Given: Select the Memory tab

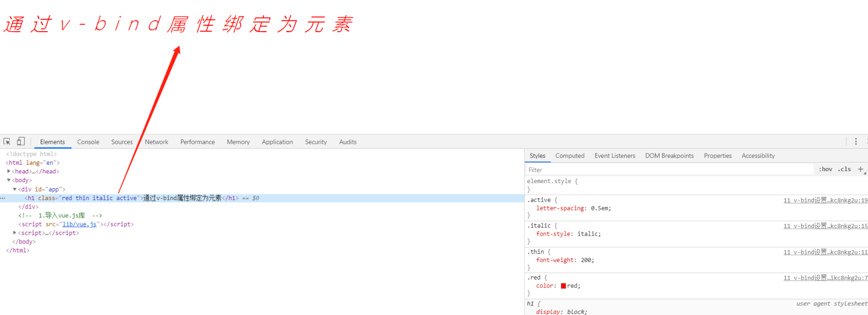Looking at the screenshot, I should click(x=238, y=142).
